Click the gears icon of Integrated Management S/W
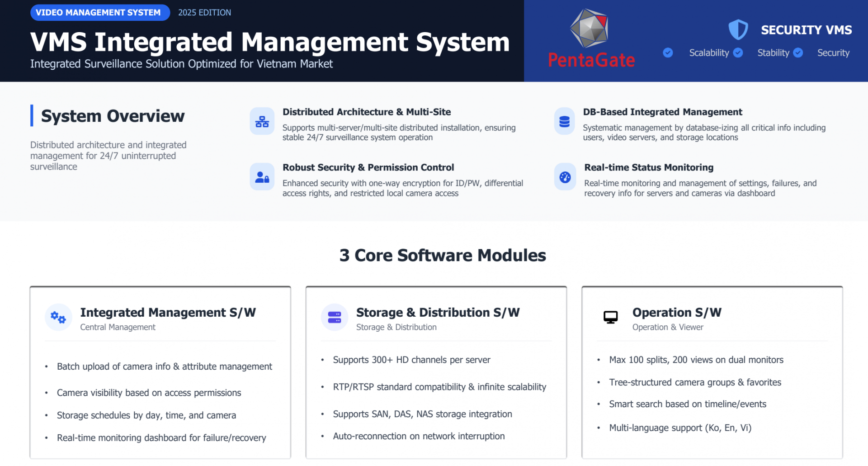 click(58, 317)
